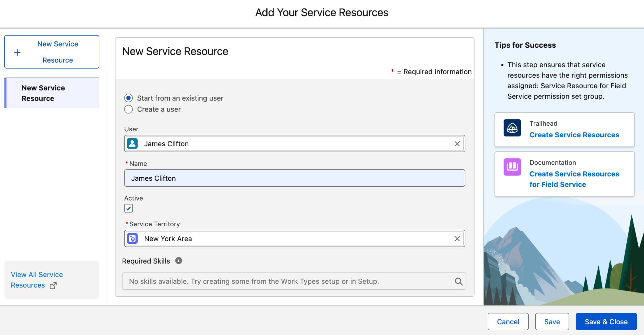Clear the User field with the X icon
Image resolution: width=644 pixels, height=335 pixels.
(x=457, y=144)
